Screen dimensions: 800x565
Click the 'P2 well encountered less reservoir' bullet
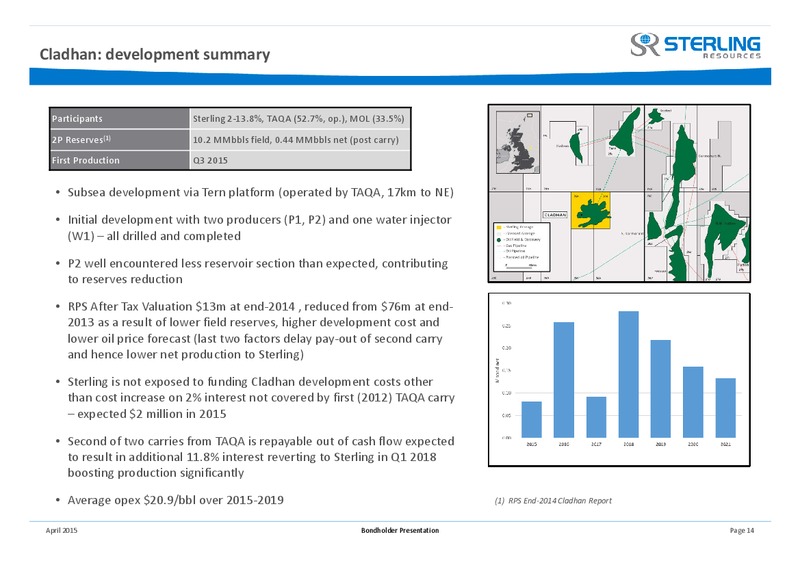pos(258,271)
